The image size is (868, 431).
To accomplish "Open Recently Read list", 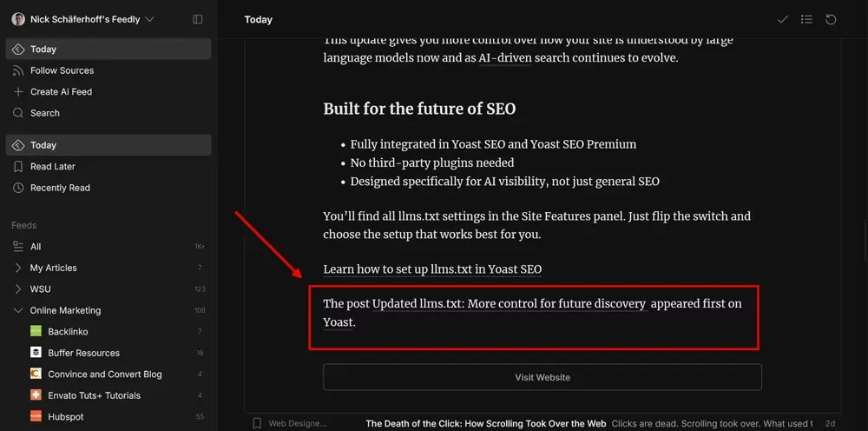I will coord(60,188).
